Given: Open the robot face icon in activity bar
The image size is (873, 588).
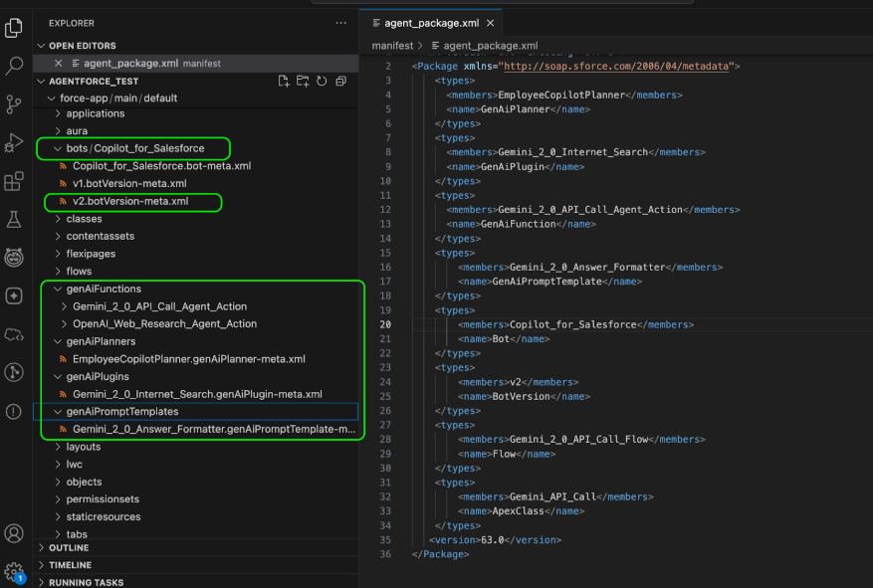Looking at the screenshot, I should pos(13,257).
